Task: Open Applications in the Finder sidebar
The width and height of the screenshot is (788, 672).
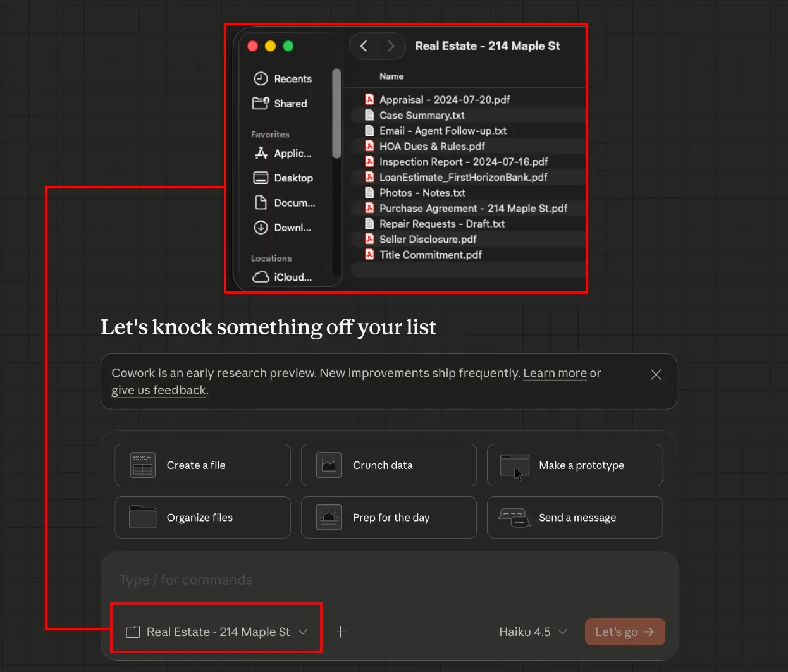Action: tap(283, 153)
